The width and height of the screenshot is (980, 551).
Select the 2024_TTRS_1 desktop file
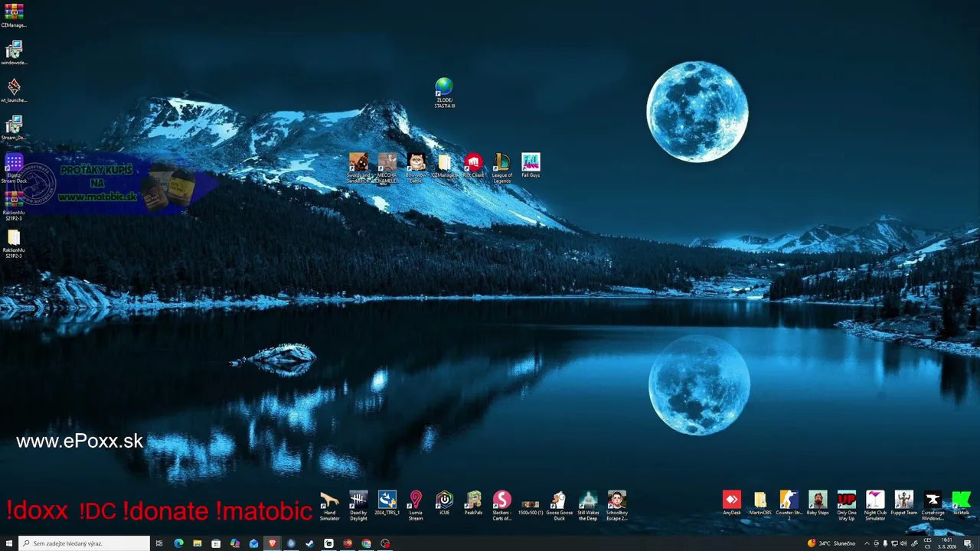[x=387, y=504]
